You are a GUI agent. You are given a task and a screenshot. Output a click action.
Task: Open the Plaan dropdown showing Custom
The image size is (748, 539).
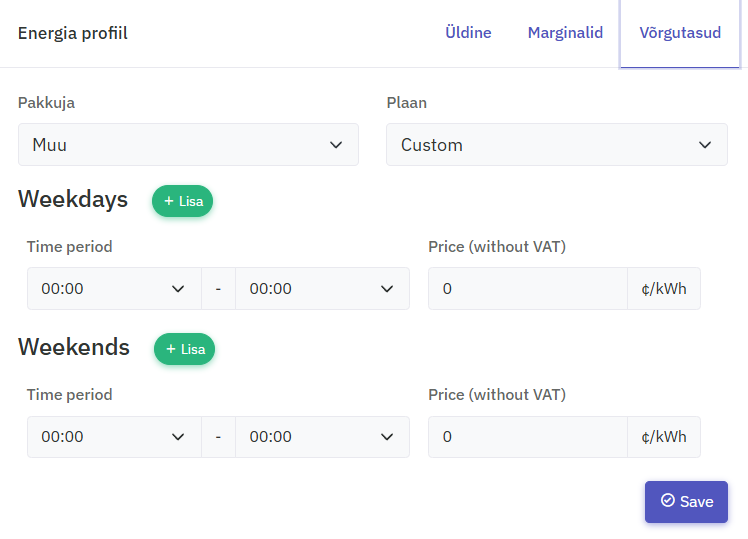556,145
